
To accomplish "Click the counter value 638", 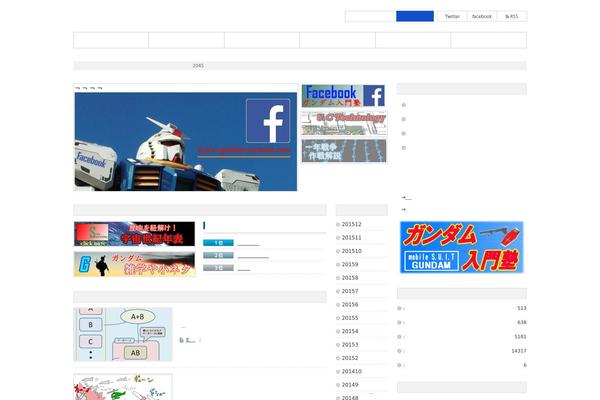I will pyautogui.click(x=522, y=322).
